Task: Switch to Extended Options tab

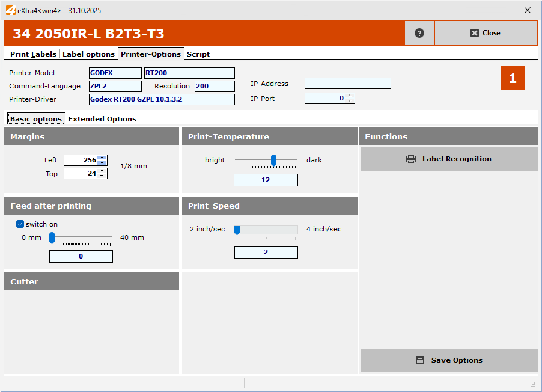Action: [x=102, y=119]
